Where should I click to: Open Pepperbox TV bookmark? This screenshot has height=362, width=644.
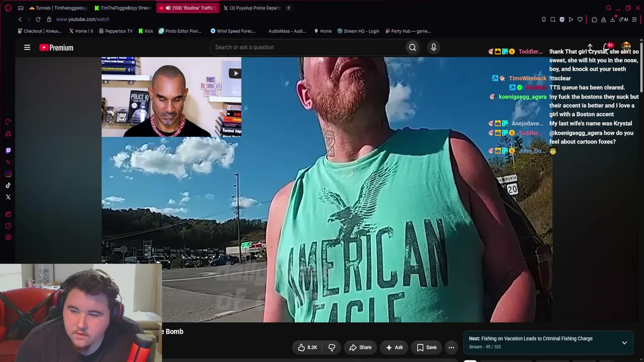click(x=116, y=31)
